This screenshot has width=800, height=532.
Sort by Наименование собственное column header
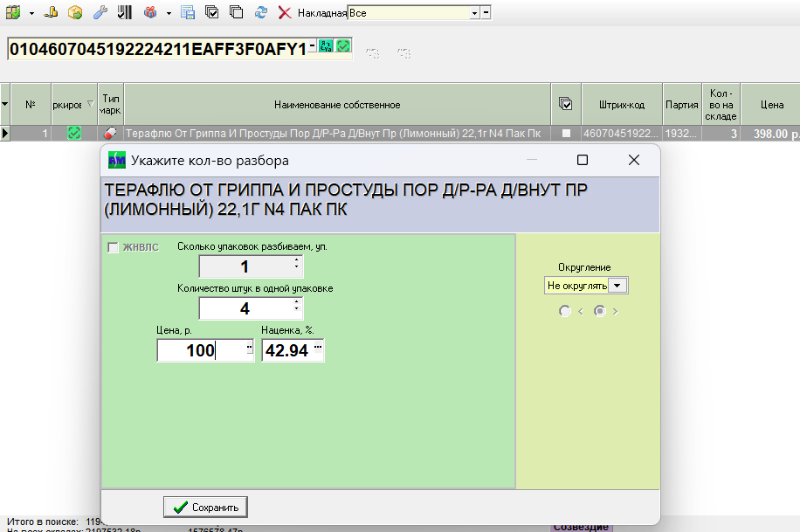[x=337, y=105]
